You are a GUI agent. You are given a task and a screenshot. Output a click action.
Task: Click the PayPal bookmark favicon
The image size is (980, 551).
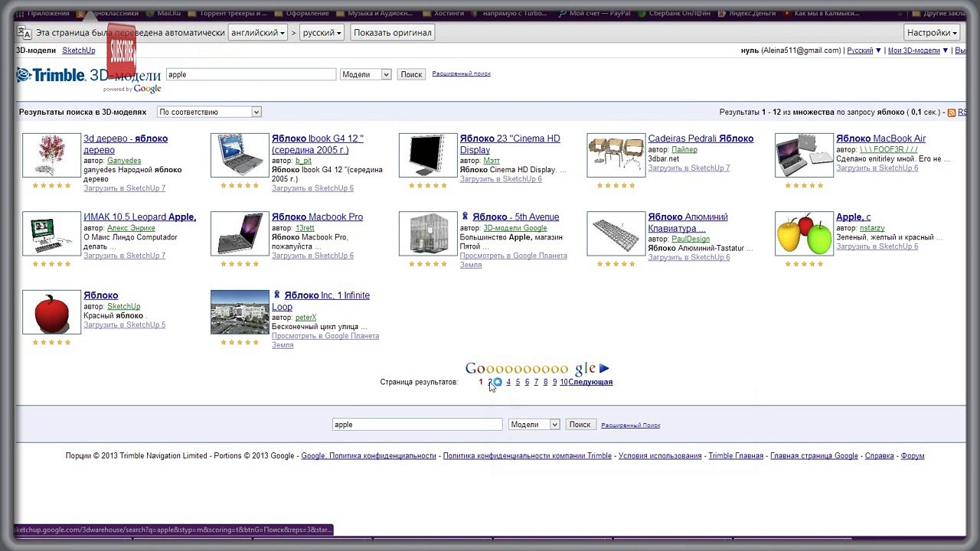563,13
